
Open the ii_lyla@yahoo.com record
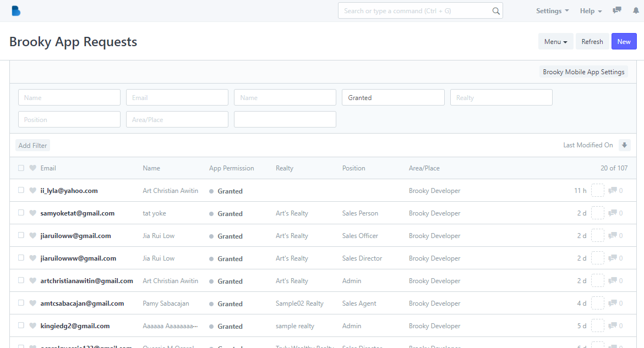tap(69, 191)
